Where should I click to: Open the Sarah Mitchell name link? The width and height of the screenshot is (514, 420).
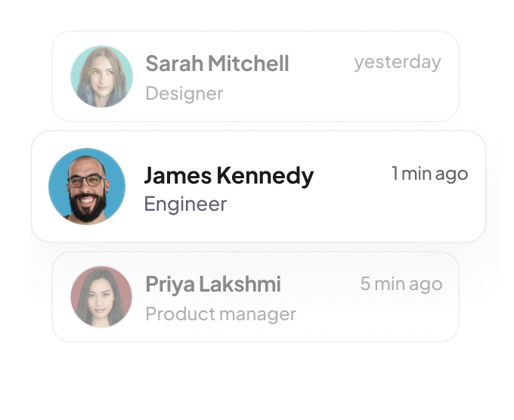coord(217,63)
